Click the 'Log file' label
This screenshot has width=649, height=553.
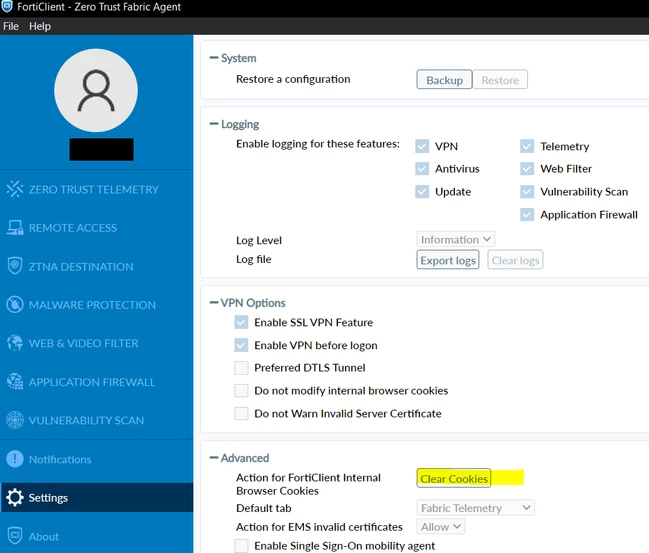tap(254, 259)
